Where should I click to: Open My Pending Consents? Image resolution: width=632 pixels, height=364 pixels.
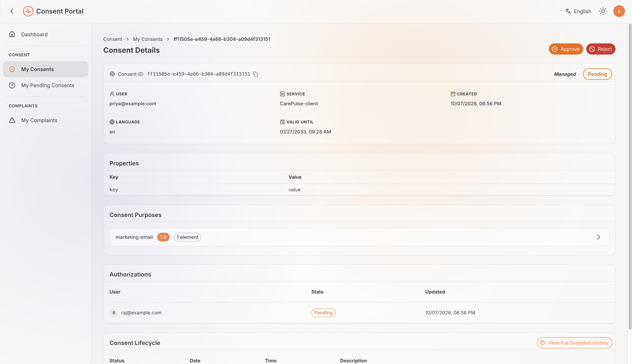45,85
